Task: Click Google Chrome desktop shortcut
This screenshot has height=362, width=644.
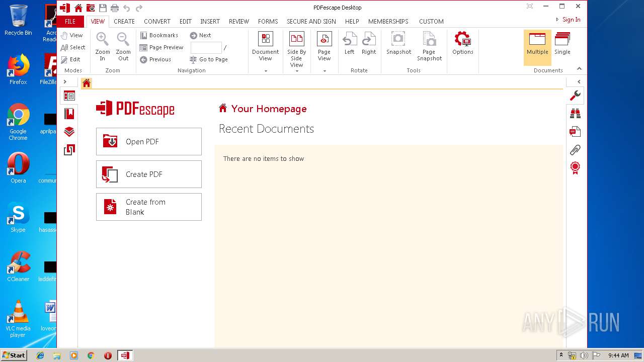Action: point(18,123)
